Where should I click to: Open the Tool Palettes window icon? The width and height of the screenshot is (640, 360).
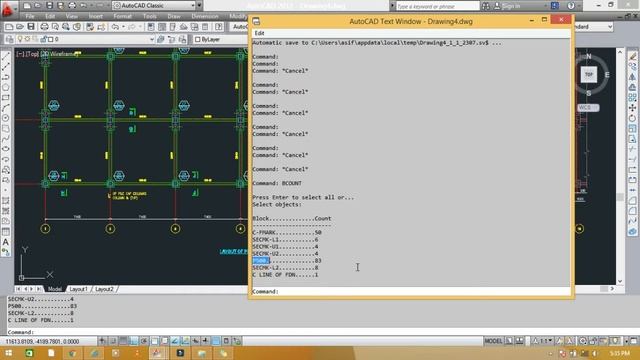[173, 27]
